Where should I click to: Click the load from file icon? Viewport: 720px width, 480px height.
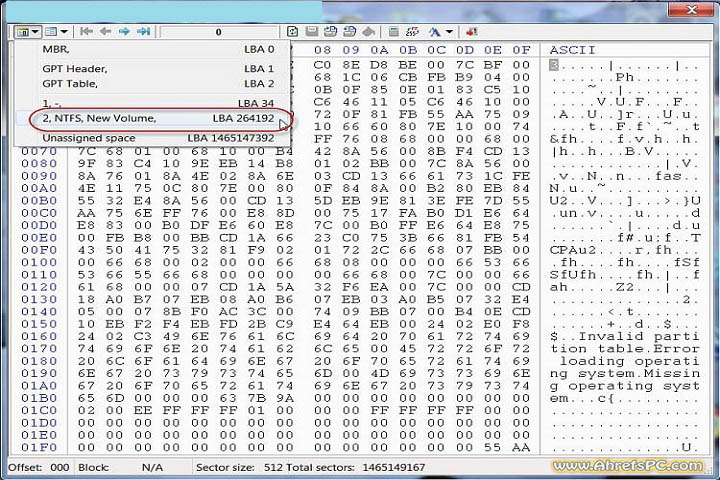pos(349,31)
